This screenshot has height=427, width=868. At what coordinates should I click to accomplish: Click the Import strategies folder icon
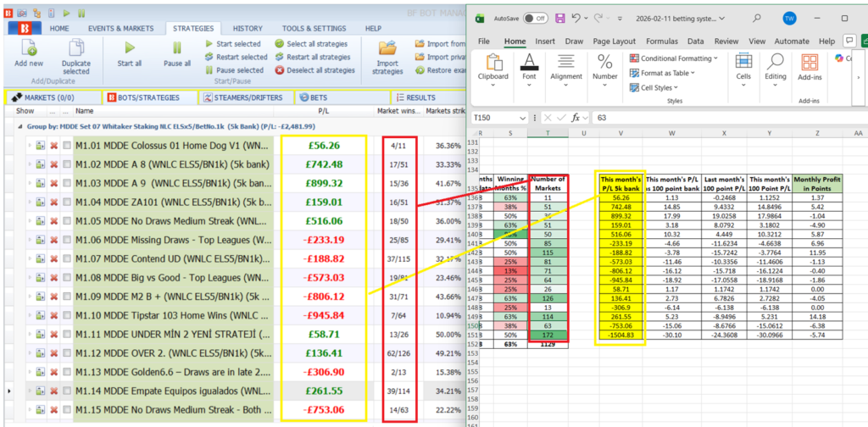point(387,47)
